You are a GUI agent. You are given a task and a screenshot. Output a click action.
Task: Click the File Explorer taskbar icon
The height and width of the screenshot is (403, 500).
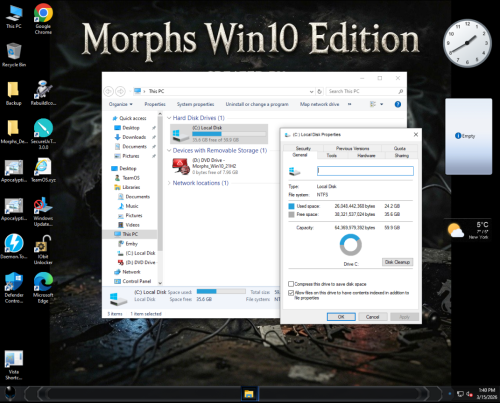pyautogui.click(x=249, y=394)
